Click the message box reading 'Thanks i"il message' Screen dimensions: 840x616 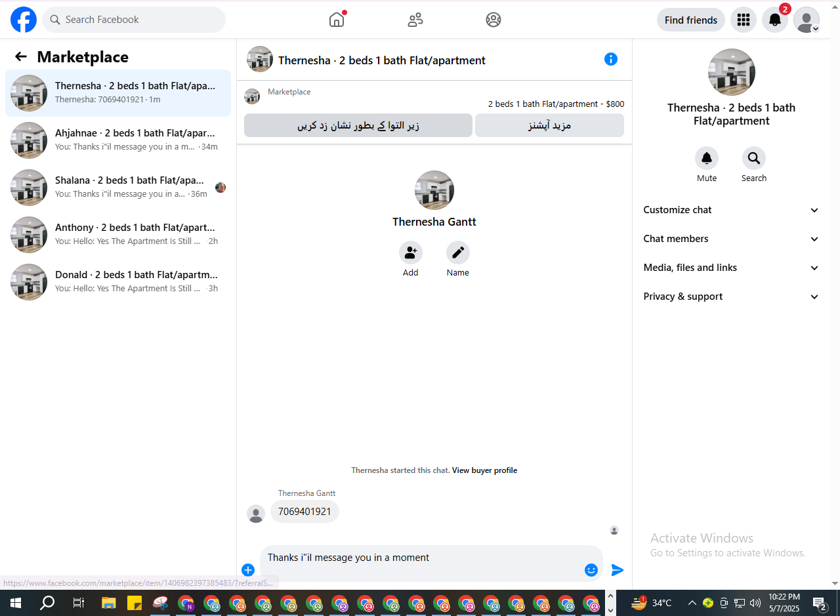click(x=431, y=564)
